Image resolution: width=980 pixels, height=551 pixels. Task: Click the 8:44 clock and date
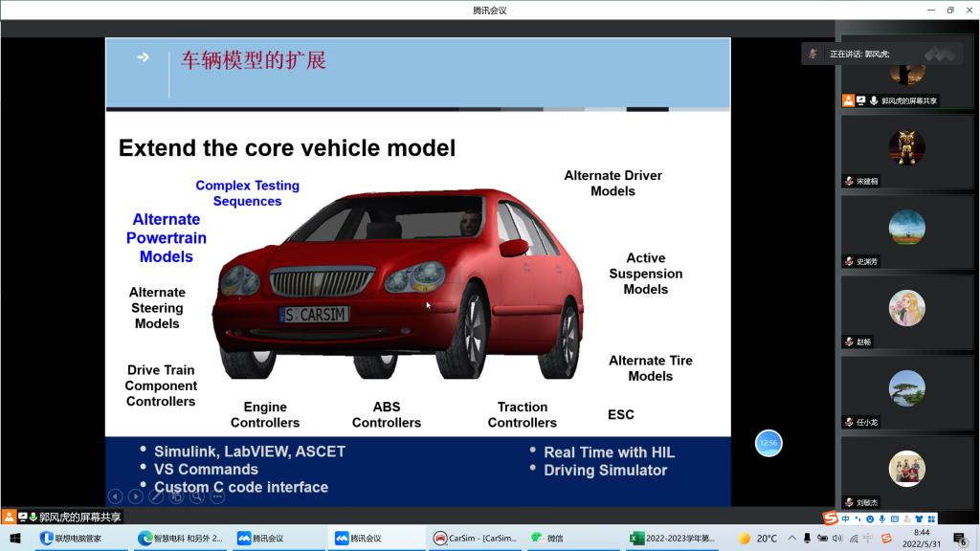[921, 539]
